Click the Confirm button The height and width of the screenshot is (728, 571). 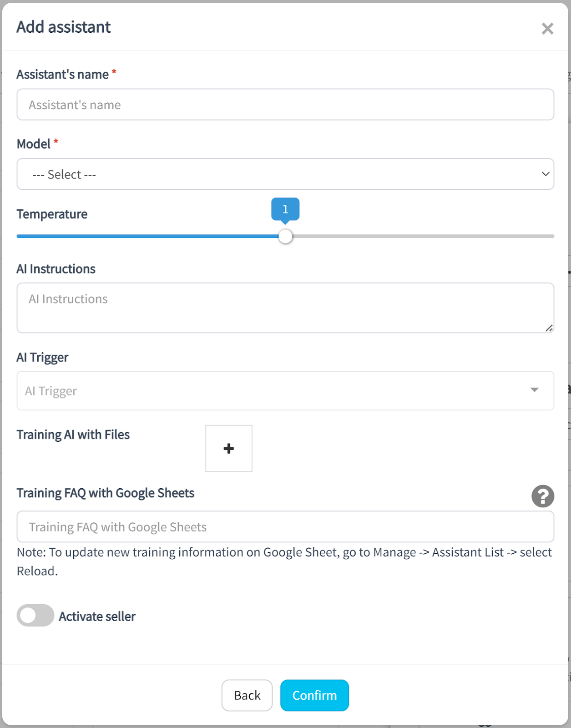314,695
